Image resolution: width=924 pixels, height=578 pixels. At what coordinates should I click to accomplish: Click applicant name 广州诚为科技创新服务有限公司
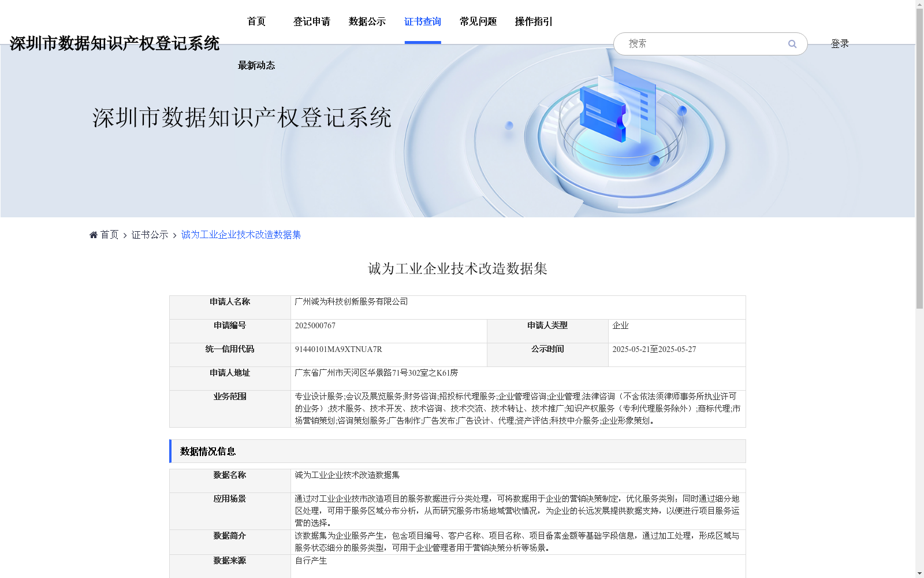[x=351, y=302]
